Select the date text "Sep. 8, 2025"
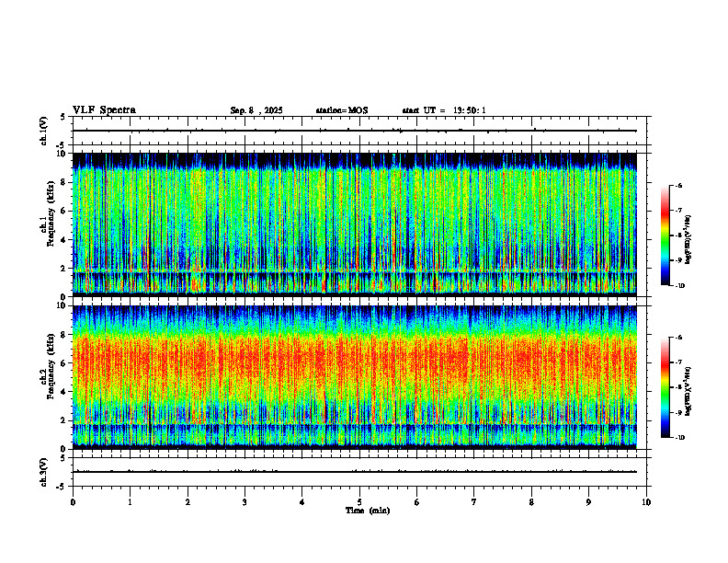 (256, 110)
